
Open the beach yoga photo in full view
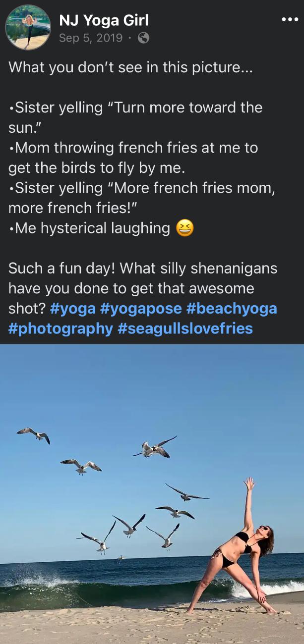point(152,494)
